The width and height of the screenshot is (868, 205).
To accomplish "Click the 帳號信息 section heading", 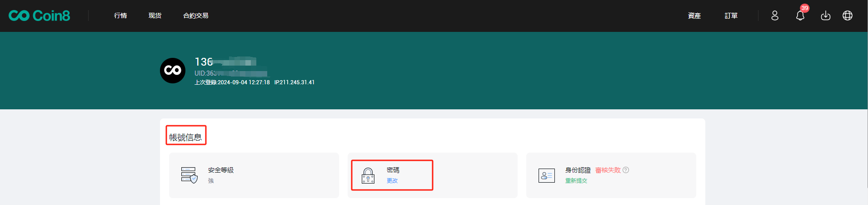I will click(185, 137).
